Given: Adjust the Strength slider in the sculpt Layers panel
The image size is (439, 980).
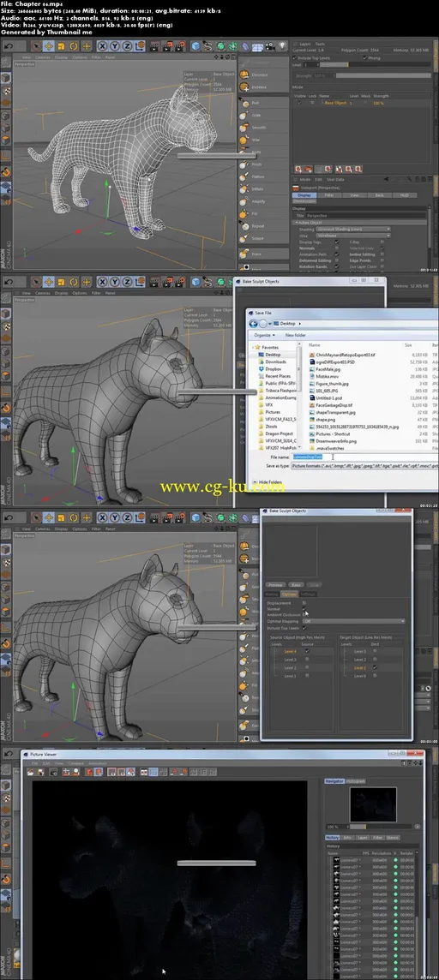Looking at the screenshot, I should (382, 75).
